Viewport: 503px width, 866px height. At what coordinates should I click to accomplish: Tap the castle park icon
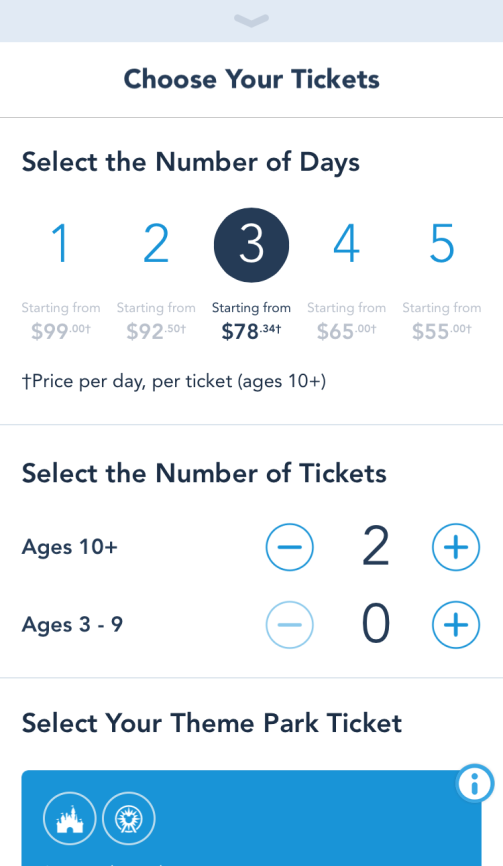click(70, 819)
